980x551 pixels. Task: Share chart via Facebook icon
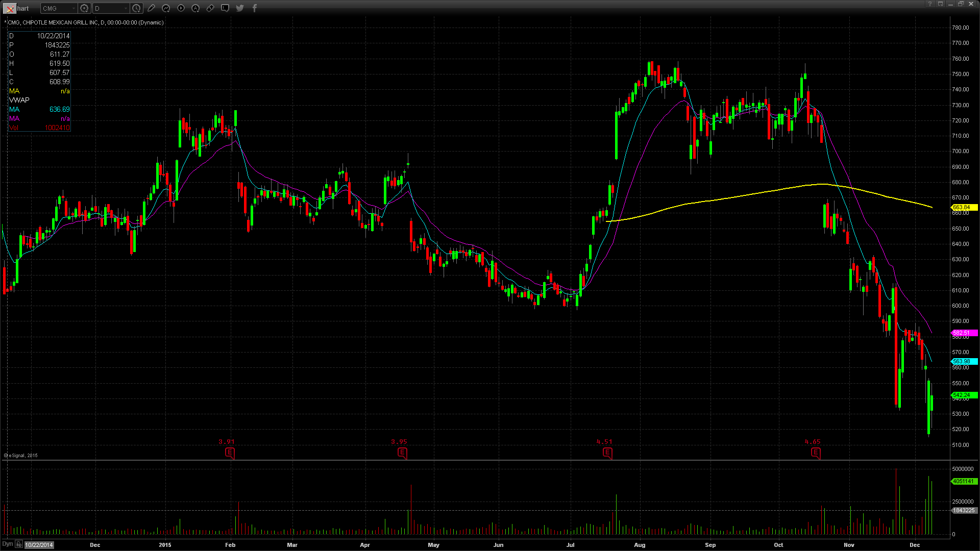coord(255,8)
